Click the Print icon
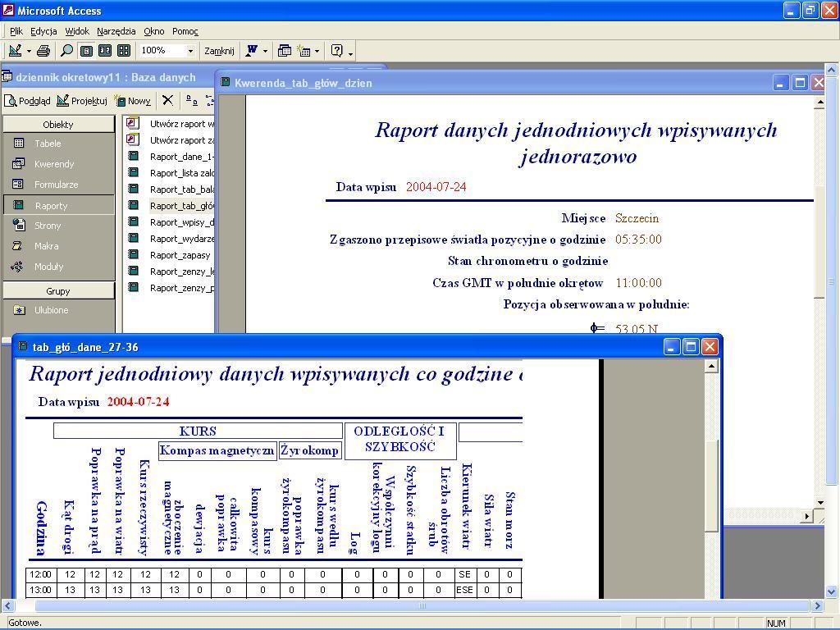Screen dimensions: 840x630 point(43,51)
